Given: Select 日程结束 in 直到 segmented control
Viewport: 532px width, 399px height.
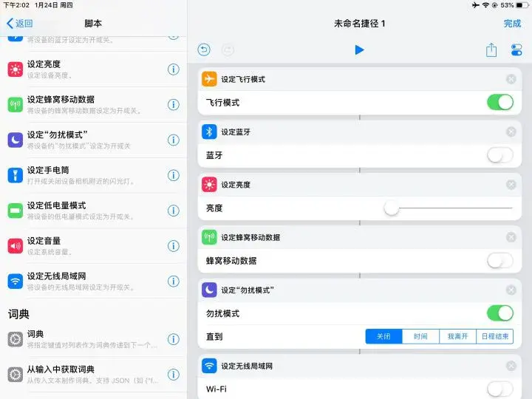Looking at the screenshot, I should tap(494, 336).
